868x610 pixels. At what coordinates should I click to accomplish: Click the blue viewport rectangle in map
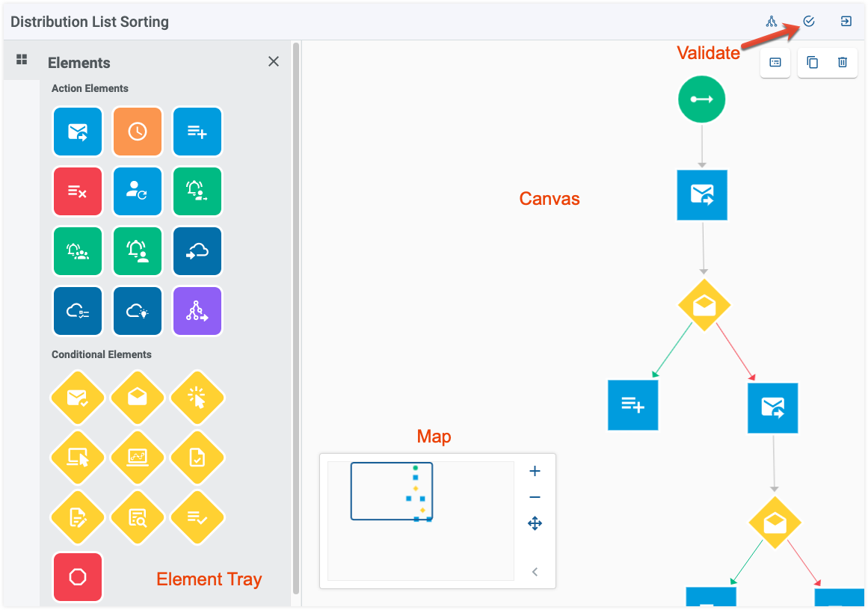pyautogui.click(x=391, y=491)
